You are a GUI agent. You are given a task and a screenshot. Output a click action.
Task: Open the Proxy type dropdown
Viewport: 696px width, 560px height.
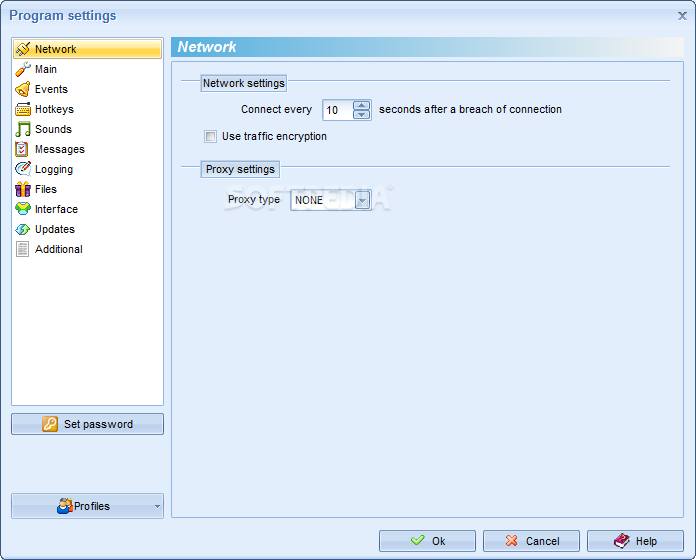(362, 201)
